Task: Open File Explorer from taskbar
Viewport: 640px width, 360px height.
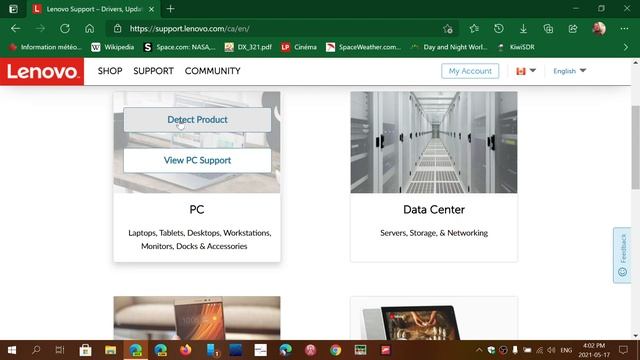Action: (x=110, y=350)
